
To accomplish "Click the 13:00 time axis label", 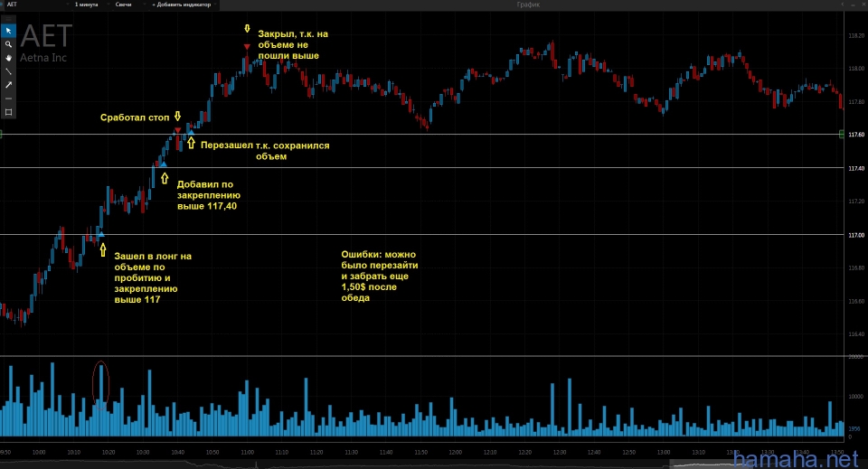I will [664, 453].
